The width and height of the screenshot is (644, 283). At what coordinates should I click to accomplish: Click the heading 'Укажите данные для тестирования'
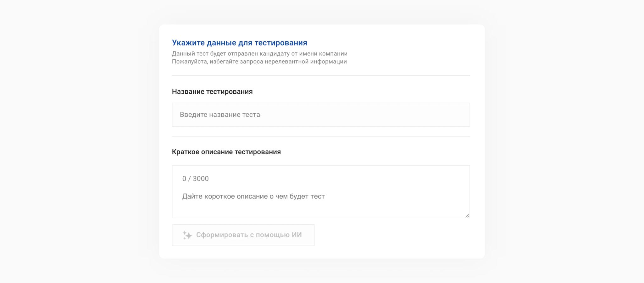click(x=239, y=43)
